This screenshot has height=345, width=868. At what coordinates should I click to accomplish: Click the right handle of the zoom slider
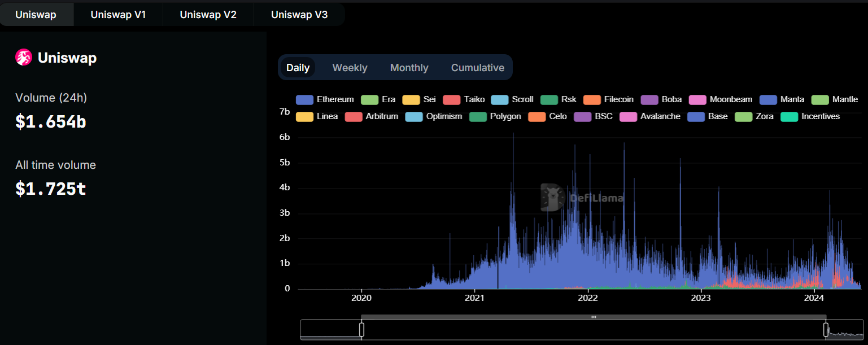pyautogui.click(x=826, y=329)
